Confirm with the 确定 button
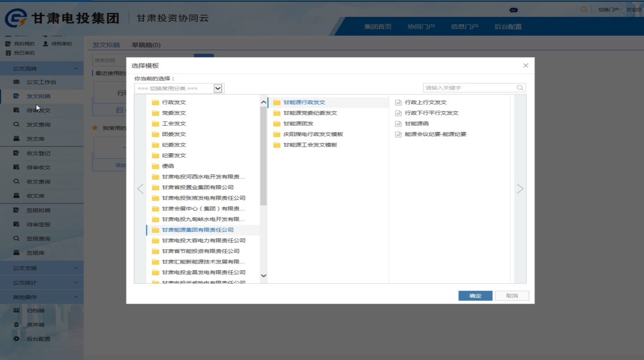644x360 pixels. (475, 296)
